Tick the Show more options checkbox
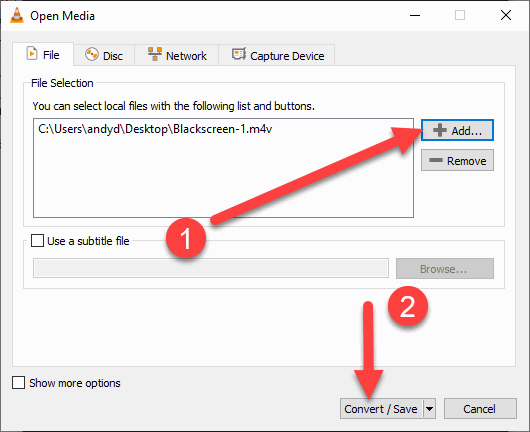 (x=18, y=383)
